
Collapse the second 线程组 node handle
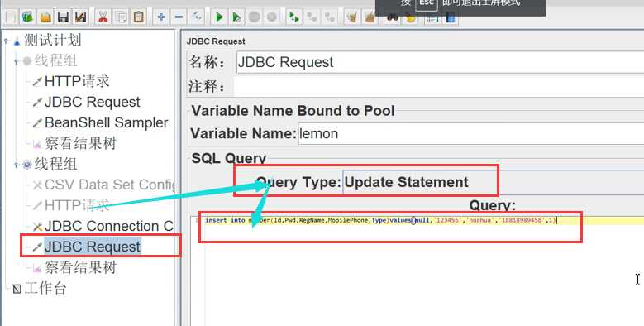[16, 165]
